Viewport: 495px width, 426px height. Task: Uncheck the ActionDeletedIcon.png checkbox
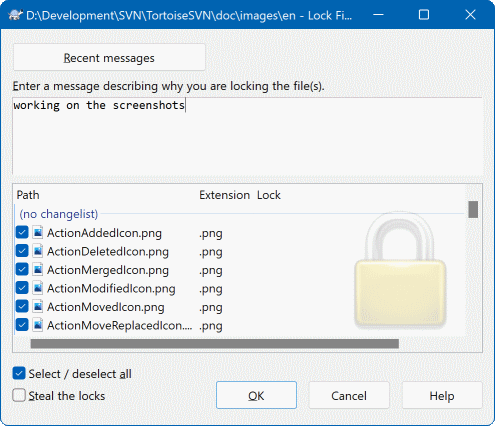point(22,251)
